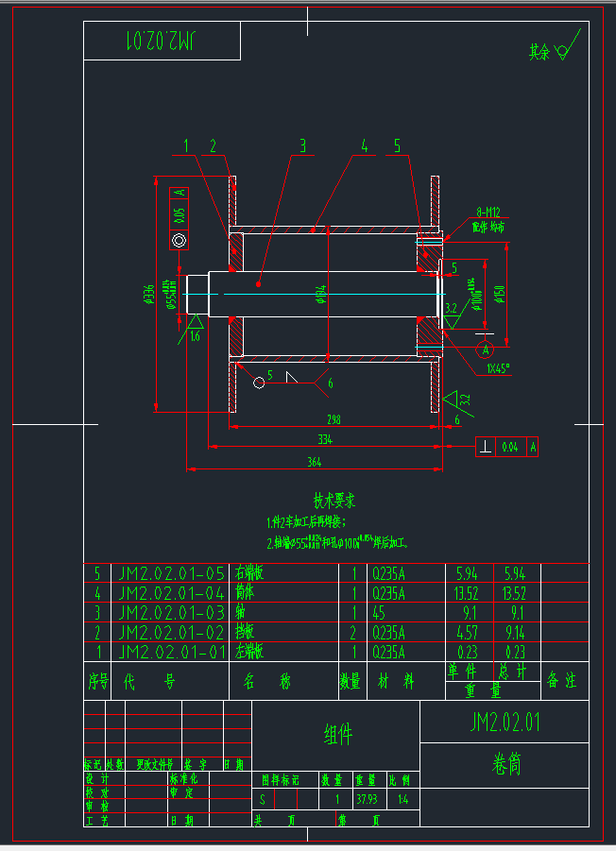
Task: Select part code JM2.02.01-02 in the parts list
Action: 172,632
